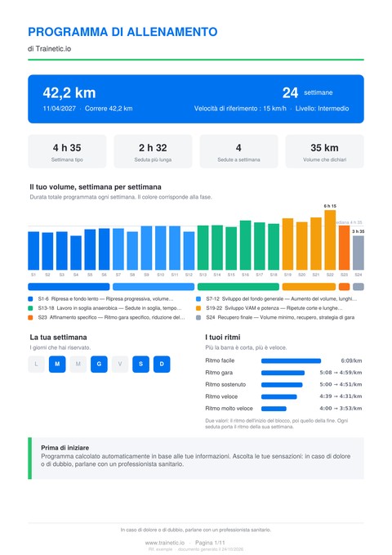Click the S7-12 Sviluppo del fondo generale swatch
This screenshot has width=392, height=555.
198,299
